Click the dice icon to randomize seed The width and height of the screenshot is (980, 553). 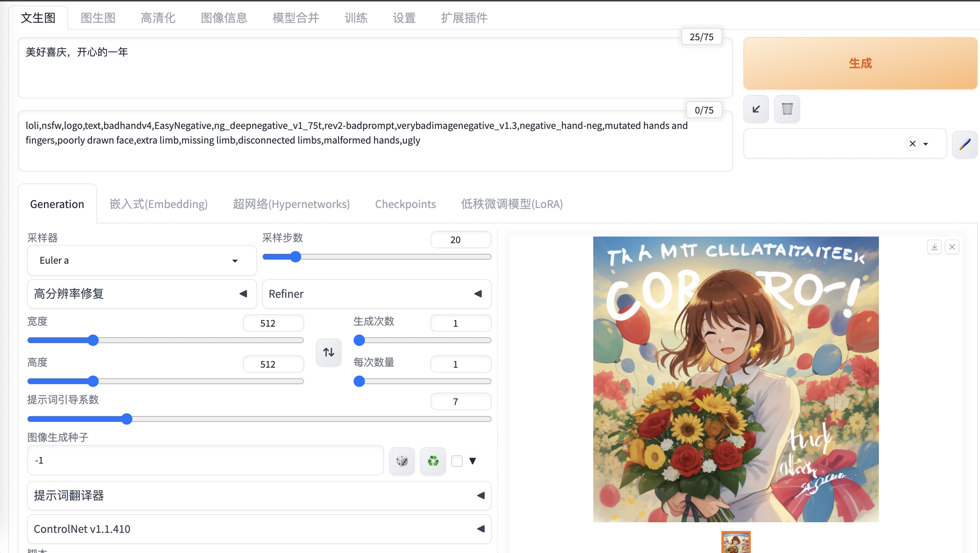point(402,461)
